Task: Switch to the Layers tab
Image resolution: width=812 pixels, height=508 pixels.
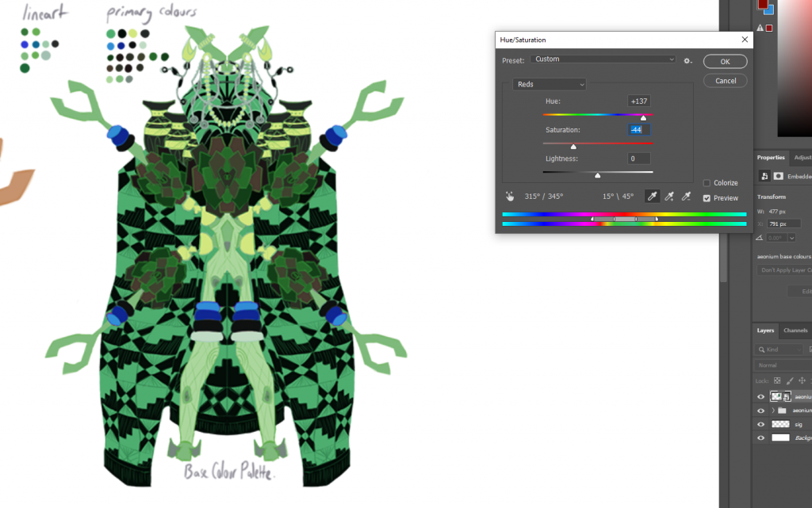Action: pyautogui.click(x=765, y=330)
